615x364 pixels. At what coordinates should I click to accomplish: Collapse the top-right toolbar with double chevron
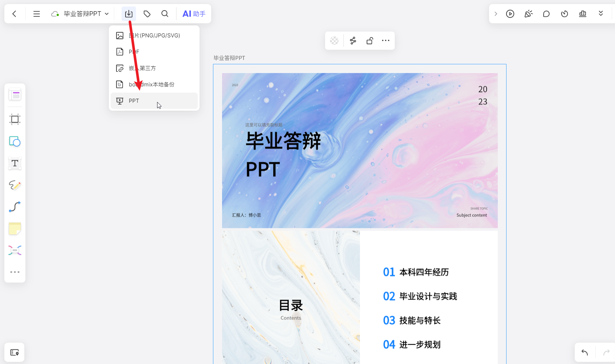click(601, 14)
